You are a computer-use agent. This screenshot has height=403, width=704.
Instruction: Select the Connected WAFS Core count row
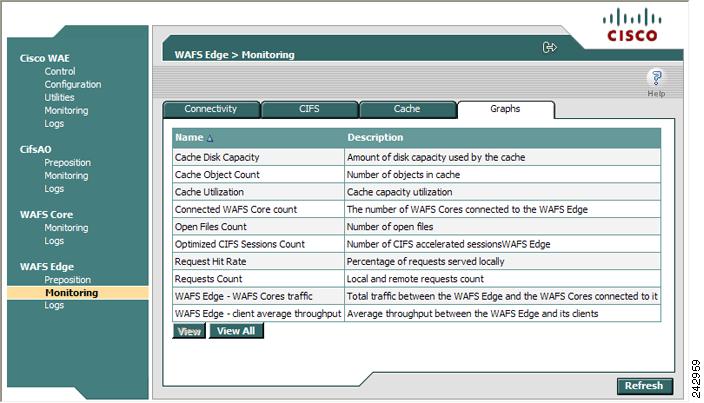[417, 210]
